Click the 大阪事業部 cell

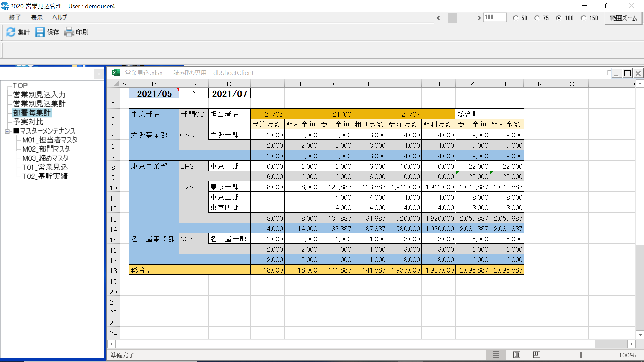[x=154, y=135]
